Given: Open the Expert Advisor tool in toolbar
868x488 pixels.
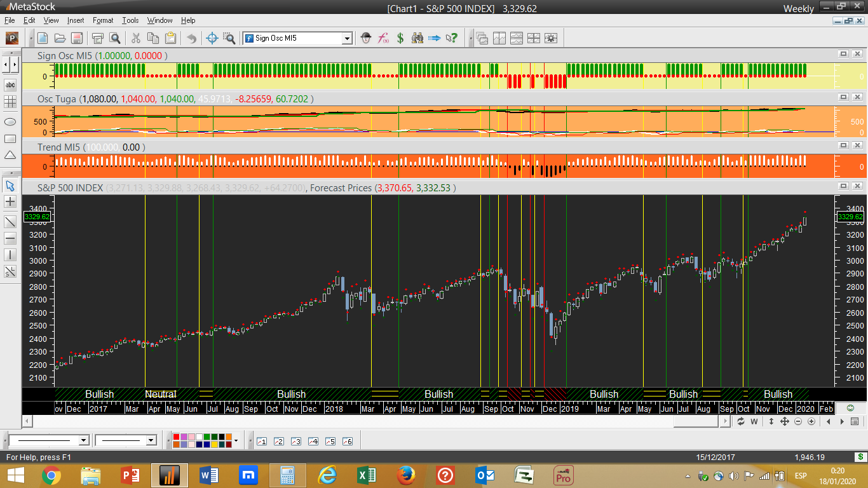Looking at the screenshot, I should 366,38.
